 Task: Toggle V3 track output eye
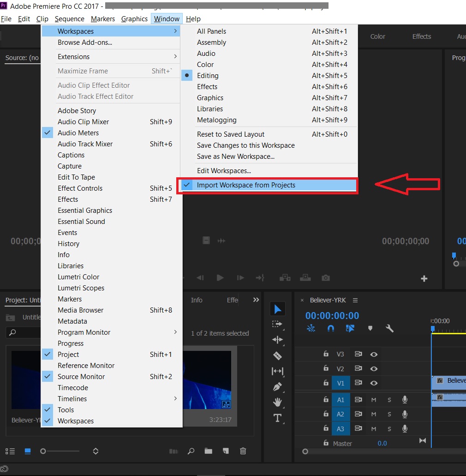tap(374, 354)
